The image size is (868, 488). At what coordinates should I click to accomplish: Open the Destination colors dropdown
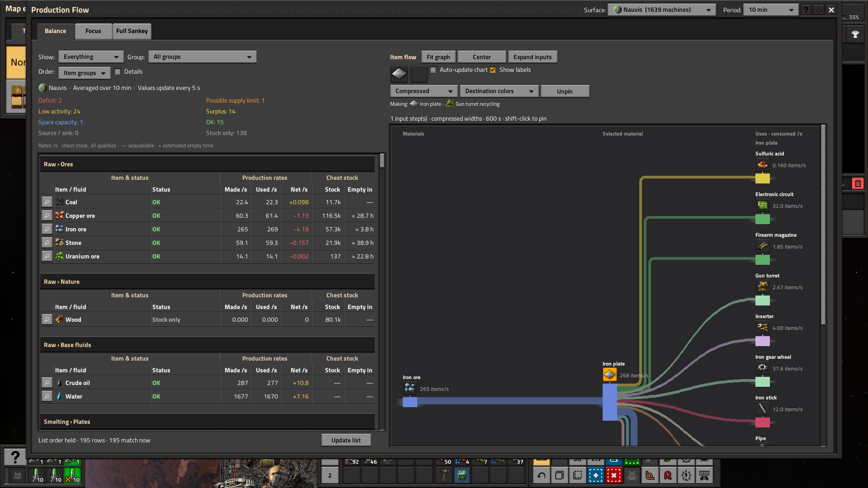[499, 91]
